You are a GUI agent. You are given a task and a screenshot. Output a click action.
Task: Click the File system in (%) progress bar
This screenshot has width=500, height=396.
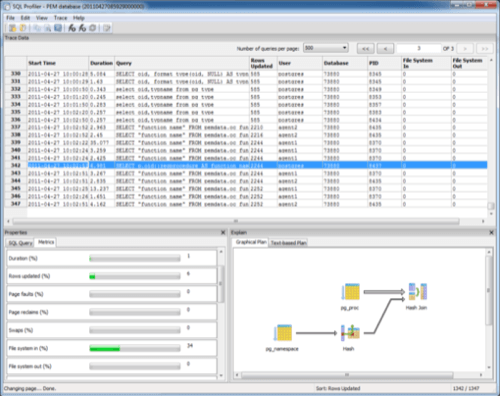click(x=135, y=348)
